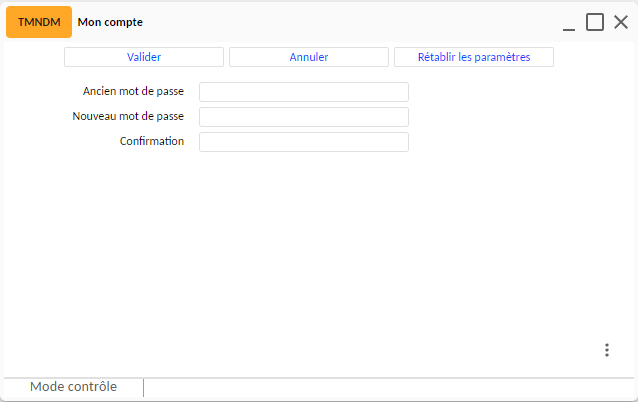Maximize the Mon compte window

coord(594,22)
